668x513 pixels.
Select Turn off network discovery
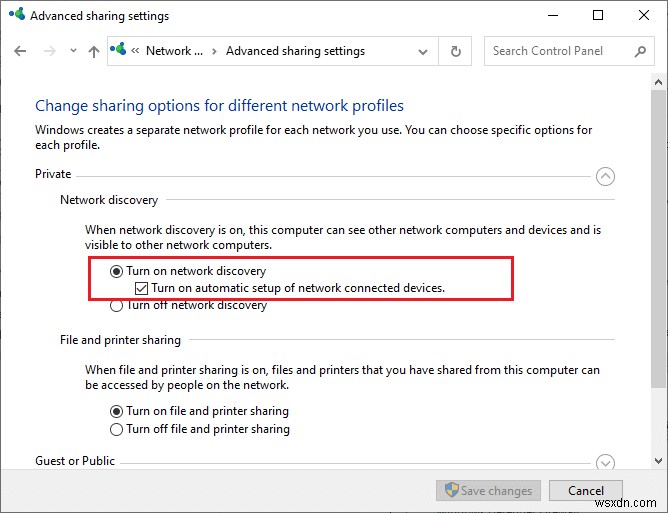(x=117, y=306)
